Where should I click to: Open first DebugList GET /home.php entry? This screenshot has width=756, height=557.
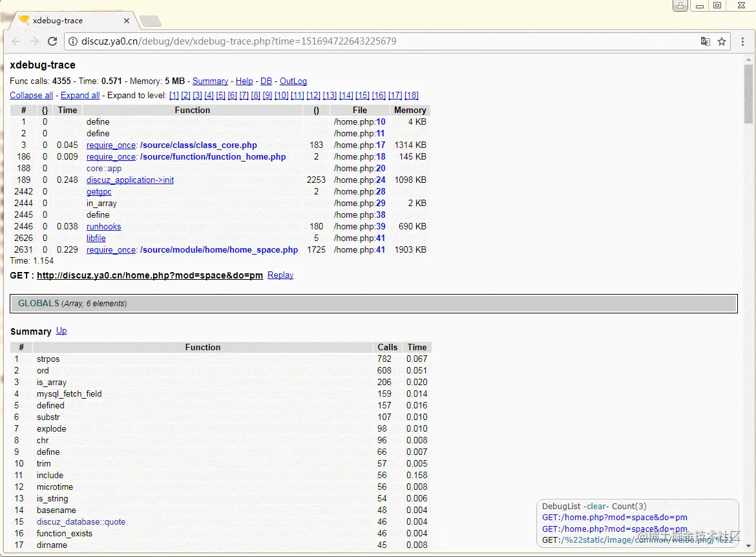pyautogui.click(x=614, y=518)
